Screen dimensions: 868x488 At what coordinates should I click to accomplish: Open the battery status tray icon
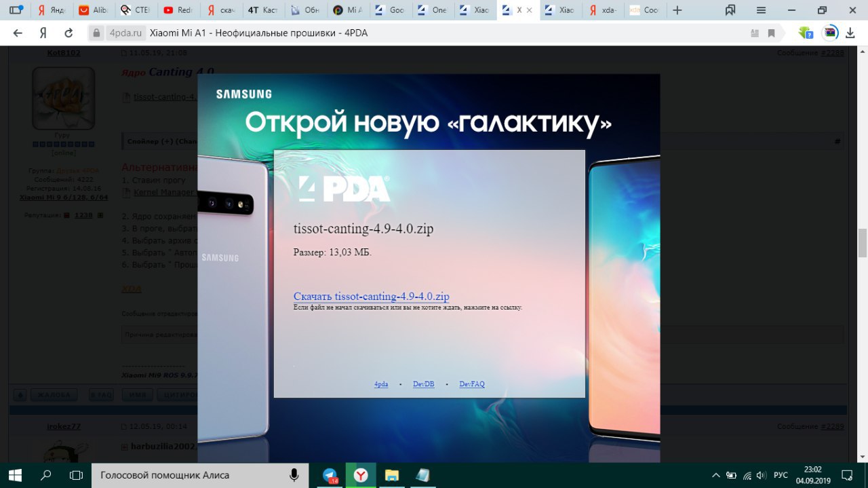(x=732, y=475)
